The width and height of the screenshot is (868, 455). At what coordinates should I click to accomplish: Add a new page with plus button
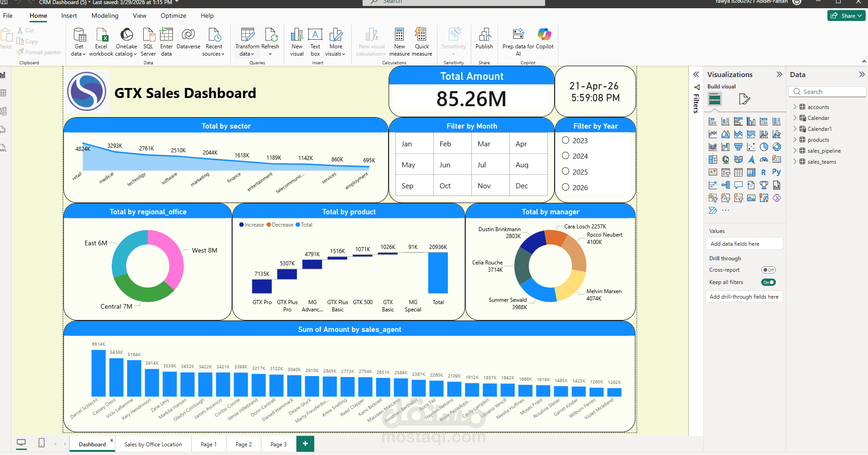click(305, 444)
